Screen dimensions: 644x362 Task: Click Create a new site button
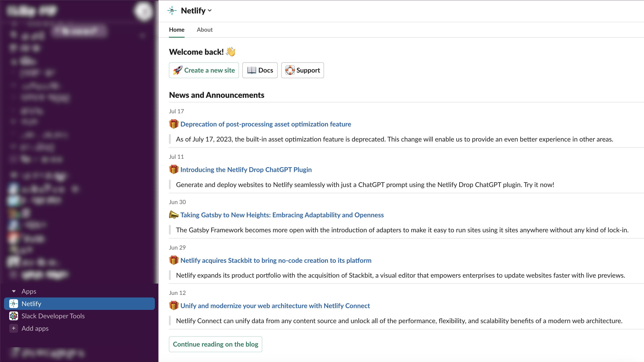tap(204, 70)
